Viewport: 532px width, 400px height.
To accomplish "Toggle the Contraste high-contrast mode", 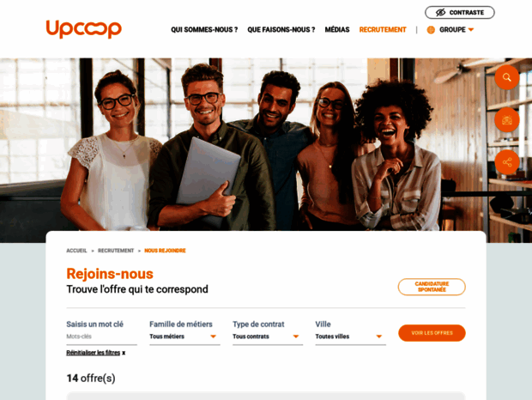I will tap(460, 13).
